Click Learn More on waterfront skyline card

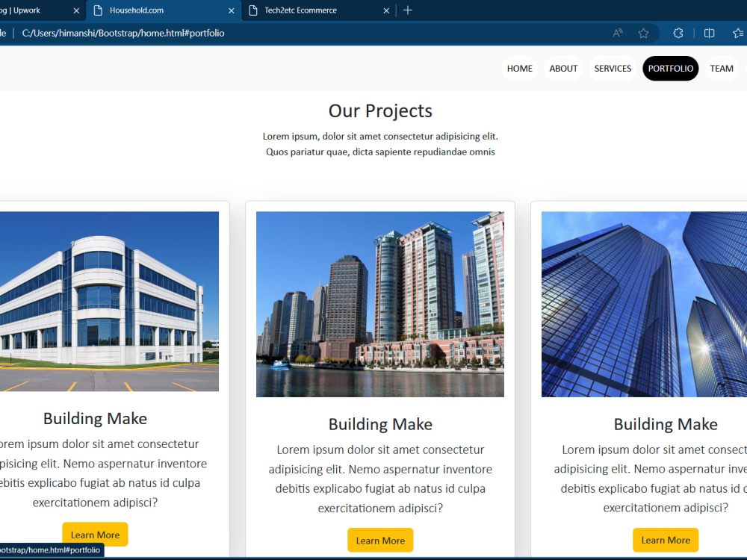(380, 541)
